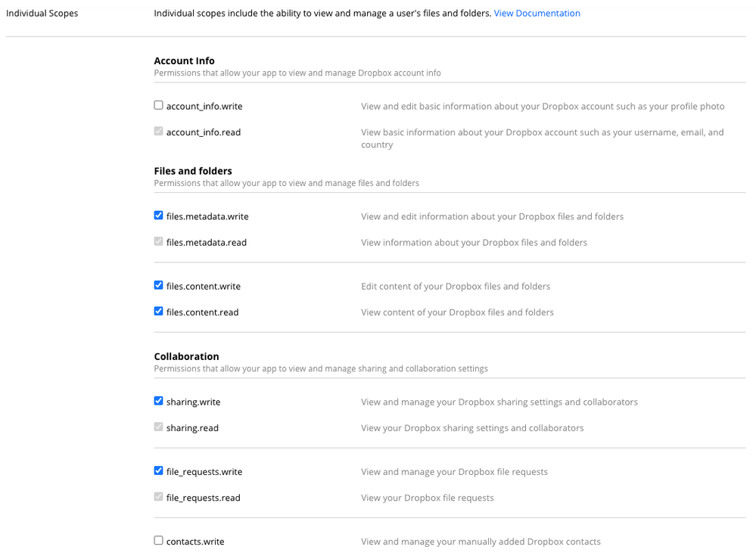Check the contacts.write checkbox

[x=158, y=541]
